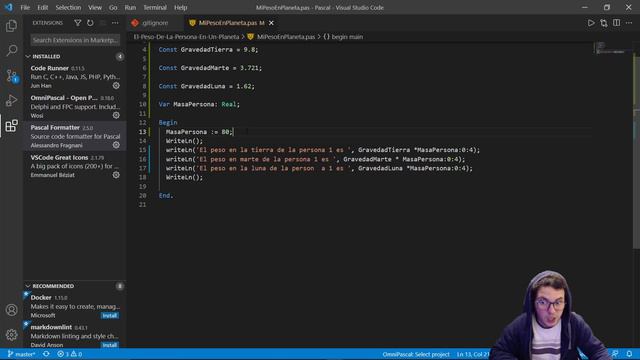This screenshot has height=360, width=640.
Task: Open the Run and Debug view
Action: [x=11, y=100]
